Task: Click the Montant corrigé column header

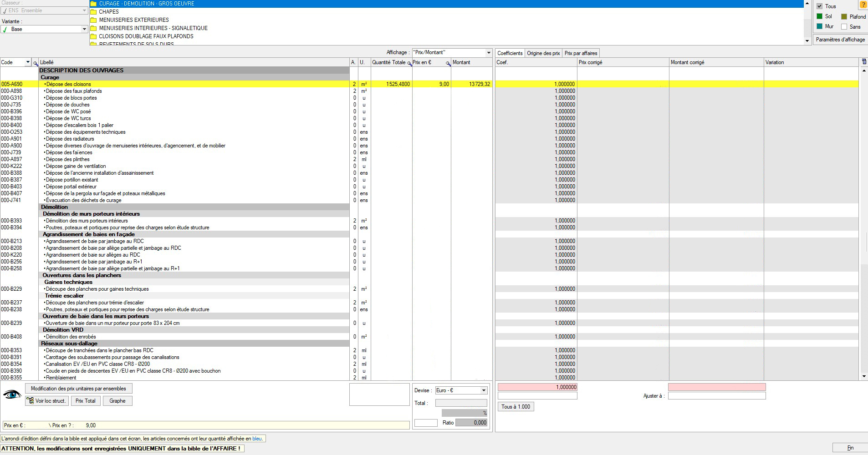Action: 716,62
